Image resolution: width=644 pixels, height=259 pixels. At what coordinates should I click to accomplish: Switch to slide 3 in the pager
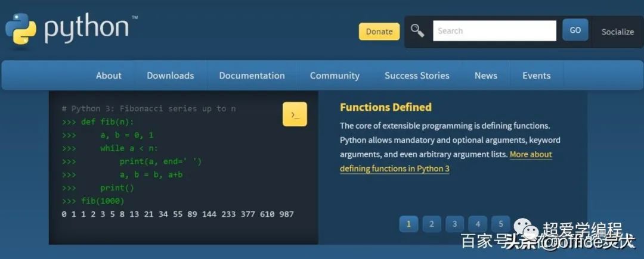coord(454,224)
